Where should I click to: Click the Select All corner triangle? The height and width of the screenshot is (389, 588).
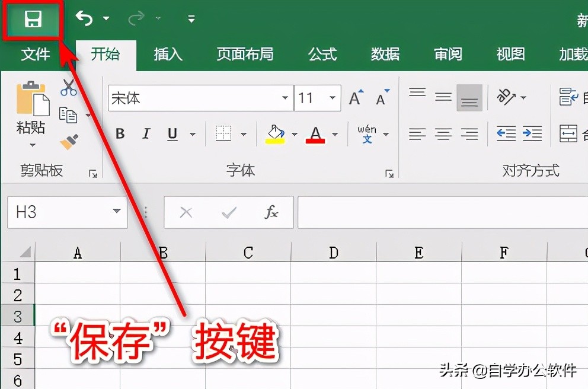click(25, 251)
